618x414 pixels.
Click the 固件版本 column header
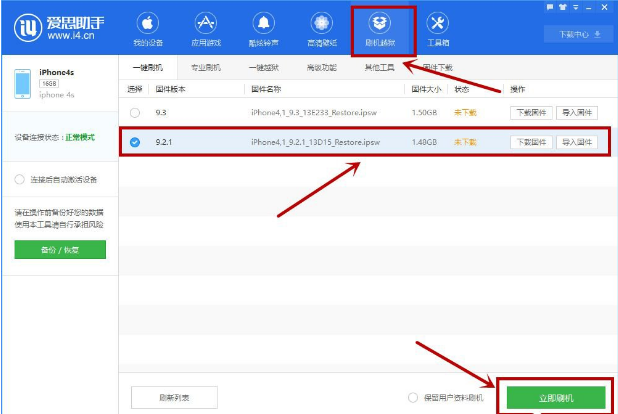click(170, 90)
